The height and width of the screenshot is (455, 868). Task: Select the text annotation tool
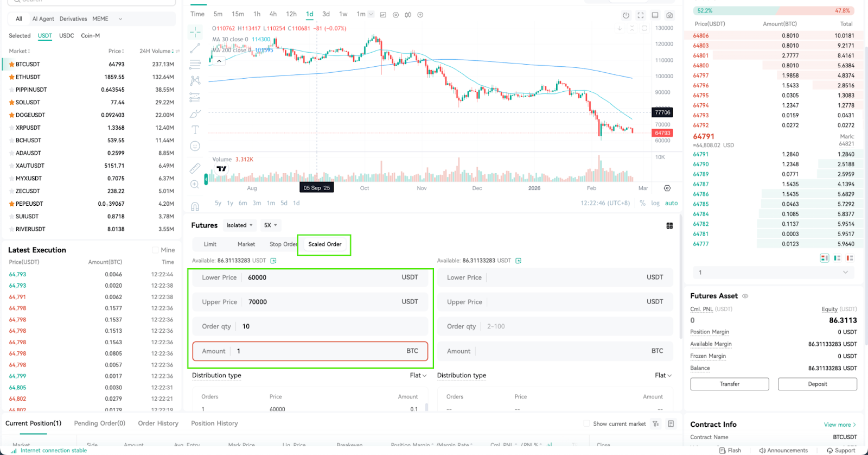[195, 130]
